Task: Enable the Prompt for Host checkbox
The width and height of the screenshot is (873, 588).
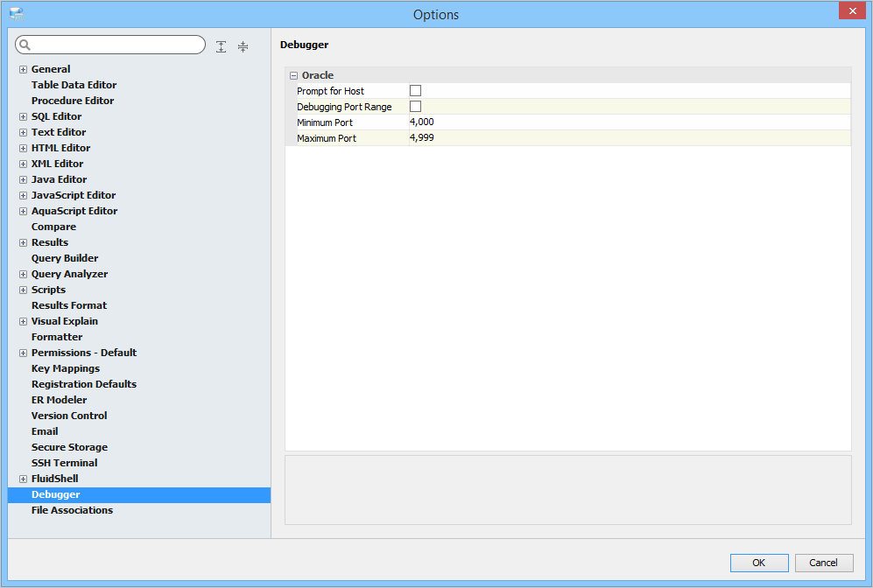Action: click(415, 91)
